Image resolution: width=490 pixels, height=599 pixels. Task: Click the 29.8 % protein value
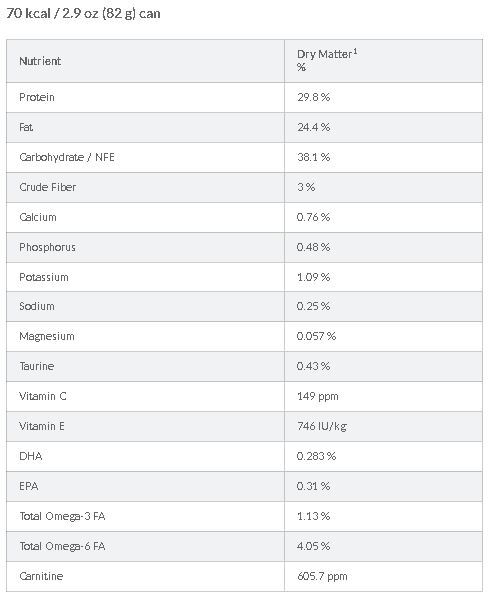coord(313,97)
